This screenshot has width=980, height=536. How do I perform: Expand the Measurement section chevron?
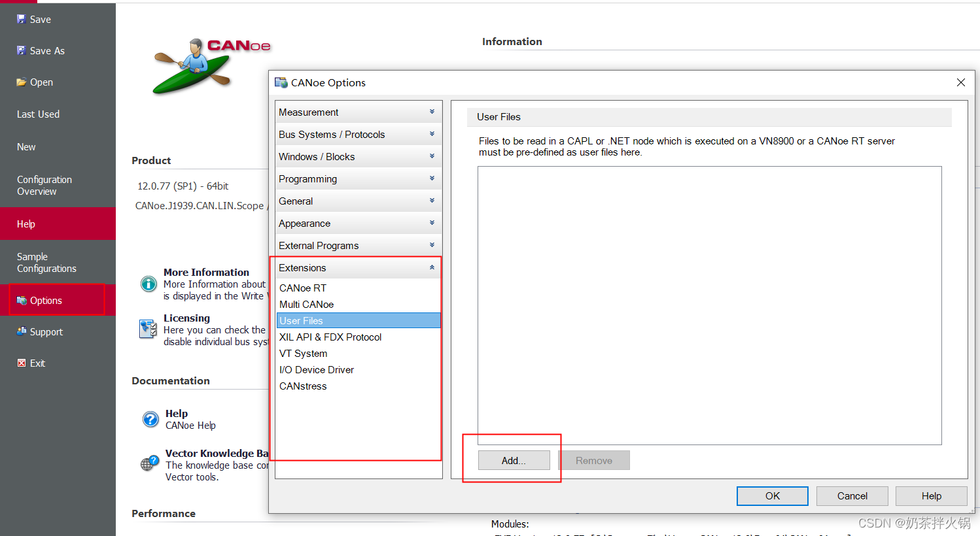[x=432, y=112]
